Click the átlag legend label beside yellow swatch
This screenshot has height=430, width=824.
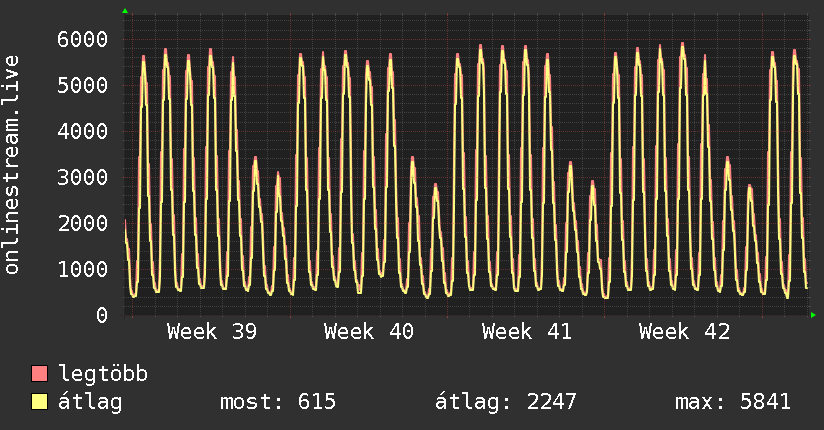pos(90,402)
